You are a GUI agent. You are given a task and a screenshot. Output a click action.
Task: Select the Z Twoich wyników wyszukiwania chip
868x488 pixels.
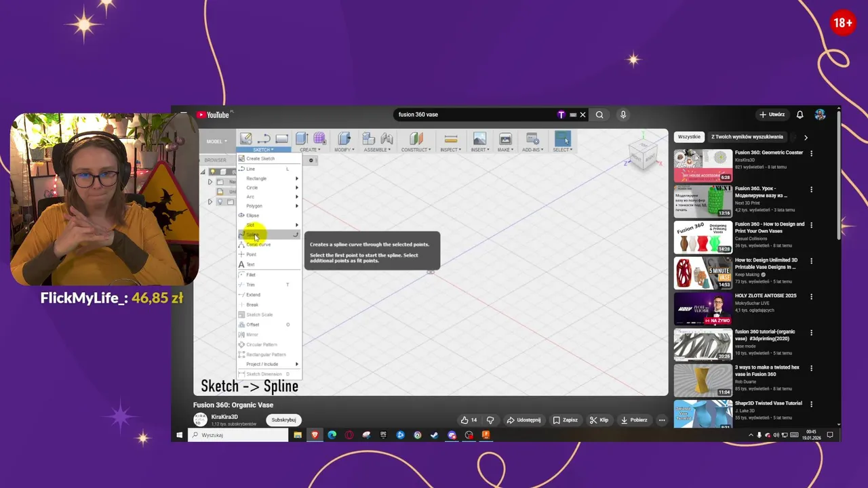pyautogui.click(x=747, y=137)
